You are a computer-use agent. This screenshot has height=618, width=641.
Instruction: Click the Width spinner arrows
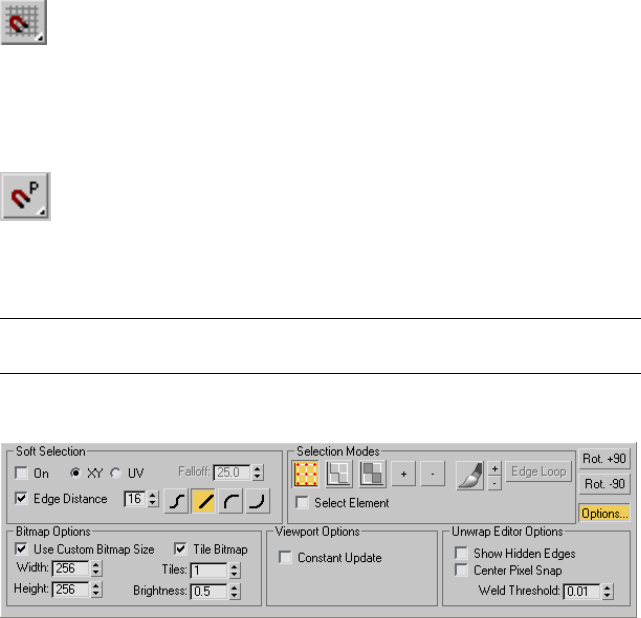pos(96,568)
